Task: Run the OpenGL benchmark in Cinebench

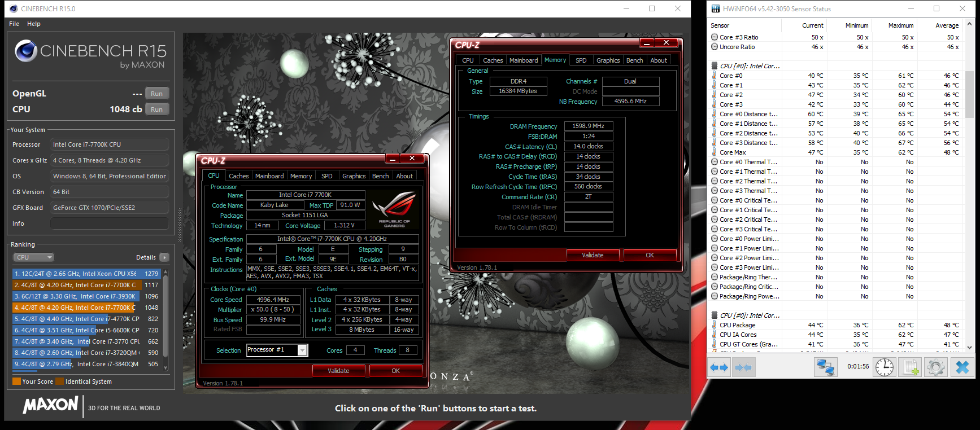Action: (x=156, y=94)
